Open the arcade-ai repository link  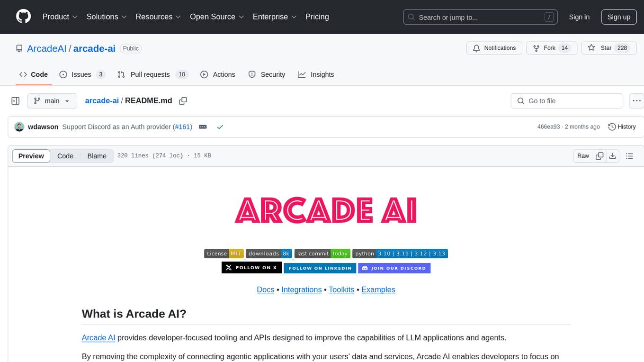click(x=94, y=48)
